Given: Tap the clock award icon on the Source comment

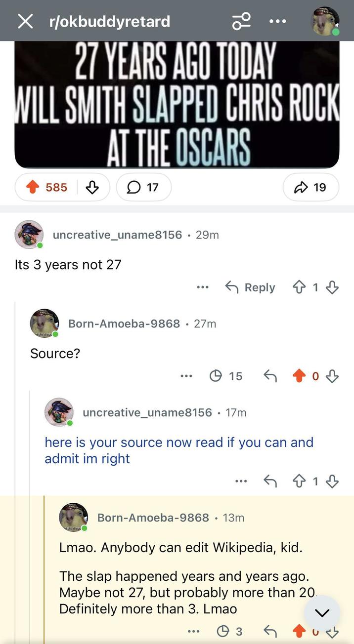Looking at the screenshot, I should coord(216,376).
